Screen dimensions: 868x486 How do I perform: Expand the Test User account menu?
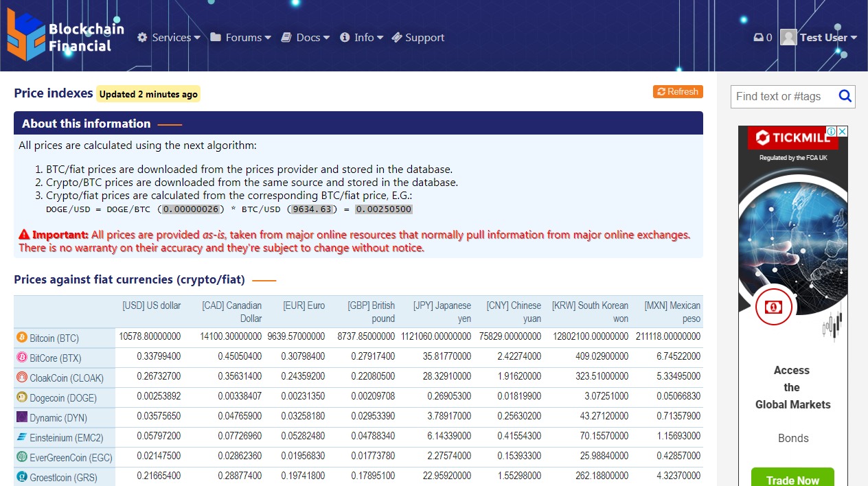point(819,38)
